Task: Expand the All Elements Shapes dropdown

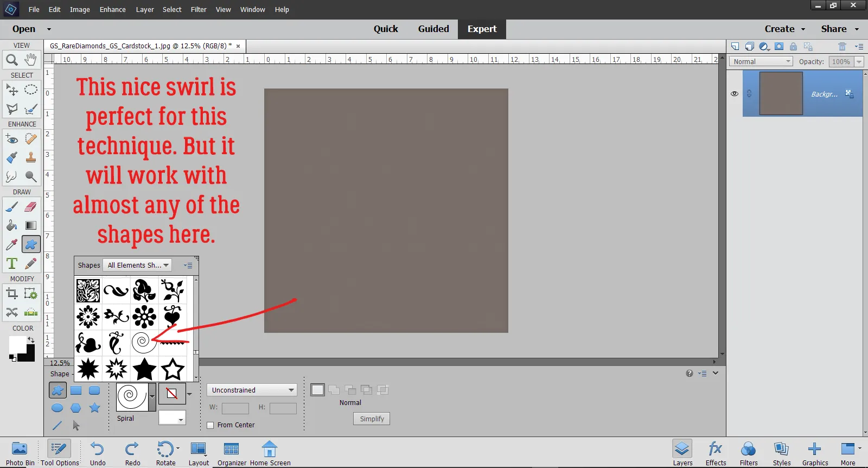Action: point(137,265)
